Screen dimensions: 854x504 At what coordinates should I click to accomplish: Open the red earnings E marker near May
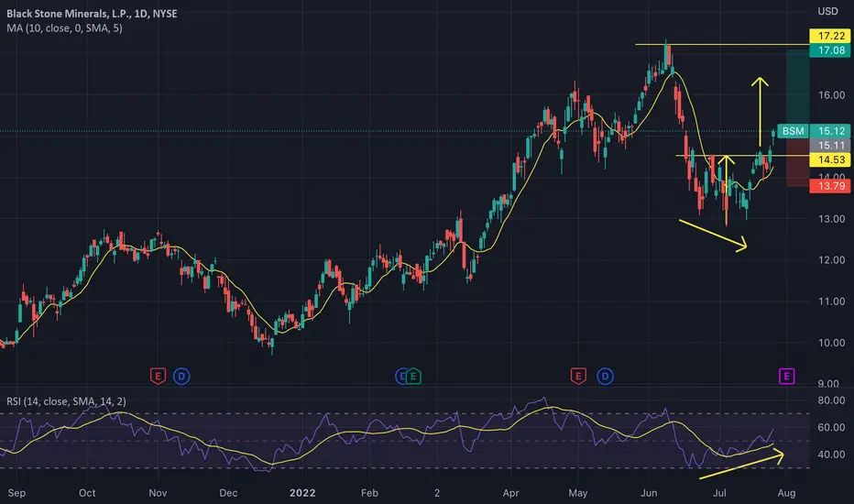point(578,376)
